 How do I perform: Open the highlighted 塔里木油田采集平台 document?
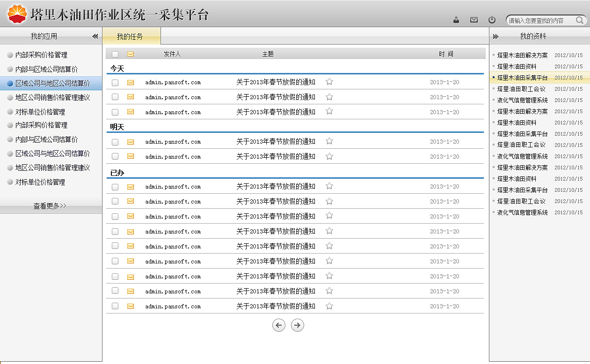[539, 78]
